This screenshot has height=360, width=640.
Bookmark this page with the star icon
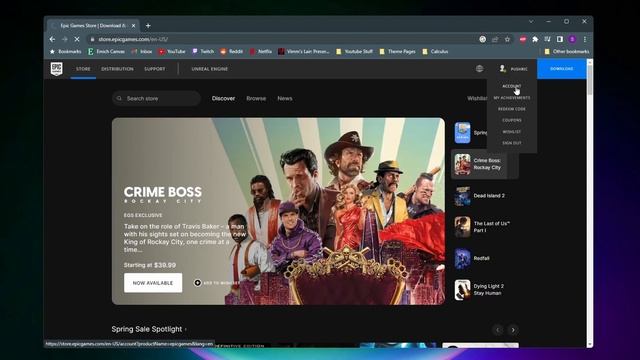pyautogui.click(x=507, y=39)
